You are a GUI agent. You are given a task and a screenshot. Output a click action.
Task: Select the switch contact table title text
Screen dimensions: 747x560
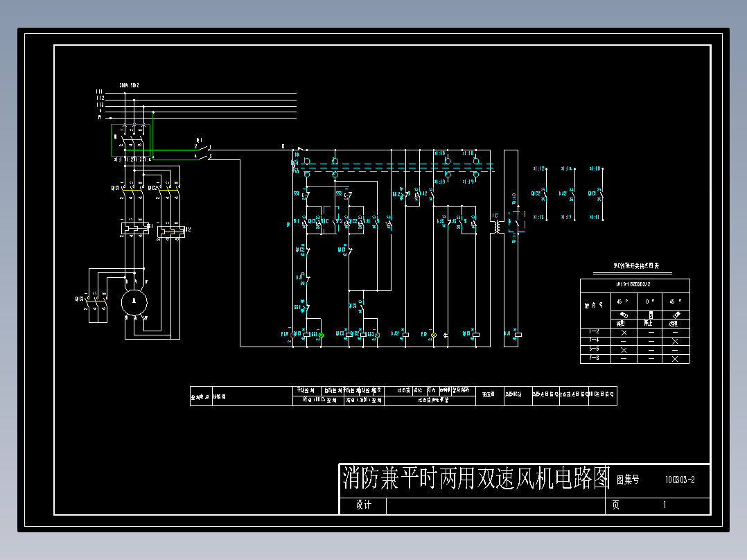pyautogui.click(x=636, y=266)
